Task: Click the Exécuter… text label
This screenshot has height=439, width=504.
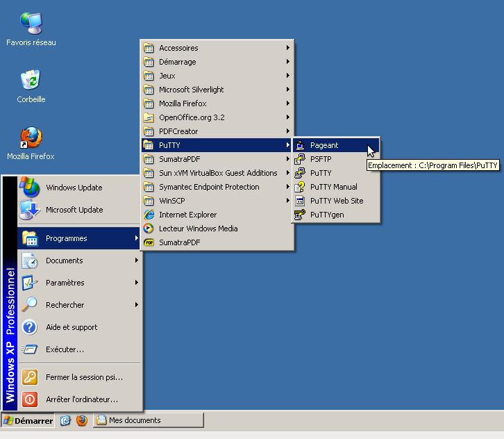Action: coord(65,349)
